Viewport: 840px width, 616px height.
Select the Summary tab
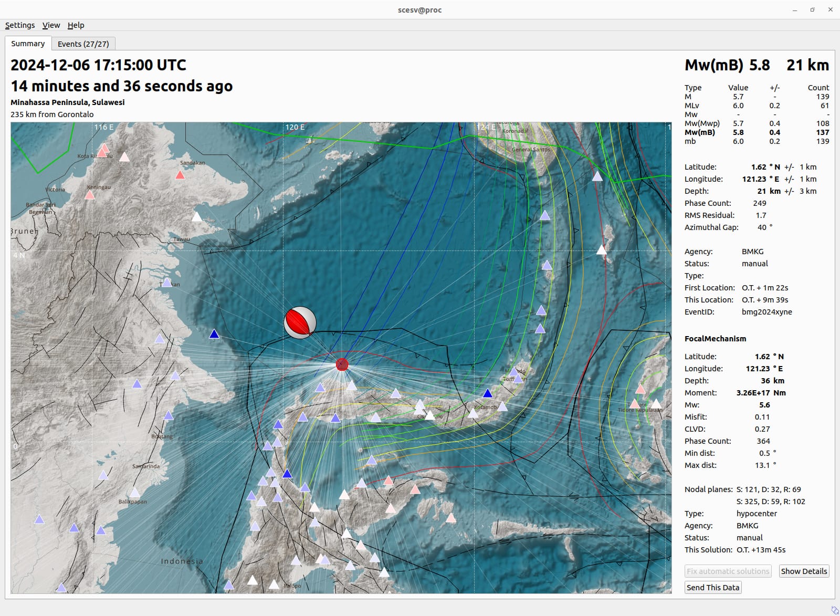(28, 44)
